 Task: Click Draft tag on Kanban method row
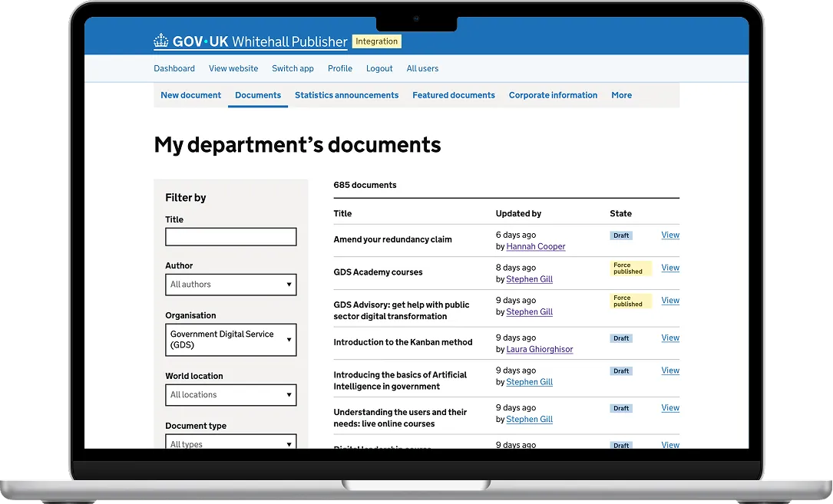click(621, 338)
